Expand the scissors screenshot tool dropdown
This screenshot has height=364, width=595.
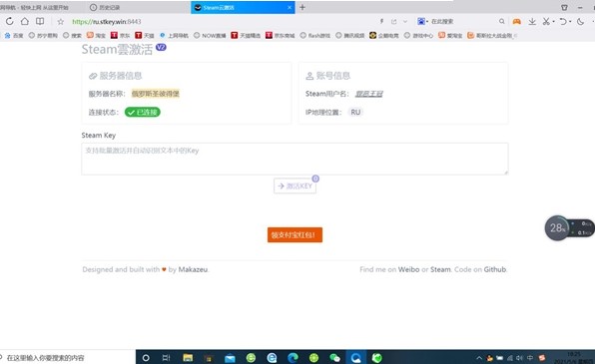(x=554, y=22)
